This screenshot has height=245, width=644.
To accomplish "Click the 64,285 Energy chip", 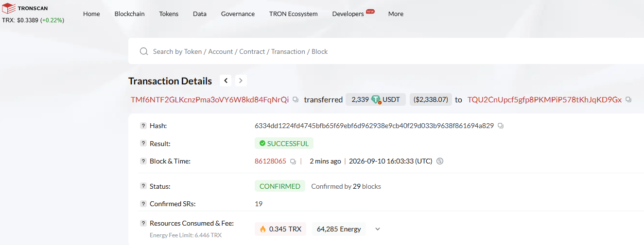I will pos(339,229).
